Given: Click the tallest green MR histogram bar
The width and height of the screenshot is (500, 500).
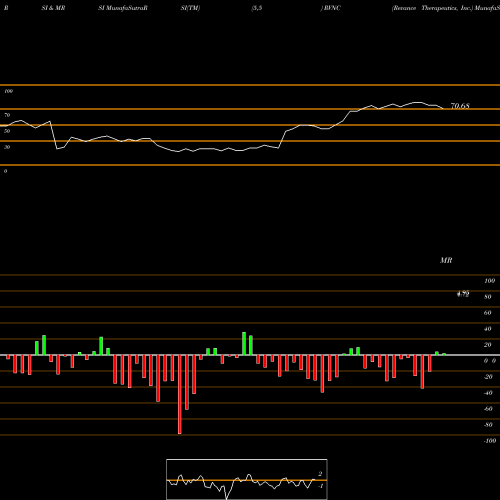Looking at the screenshot, I should (x=244, y=344).
